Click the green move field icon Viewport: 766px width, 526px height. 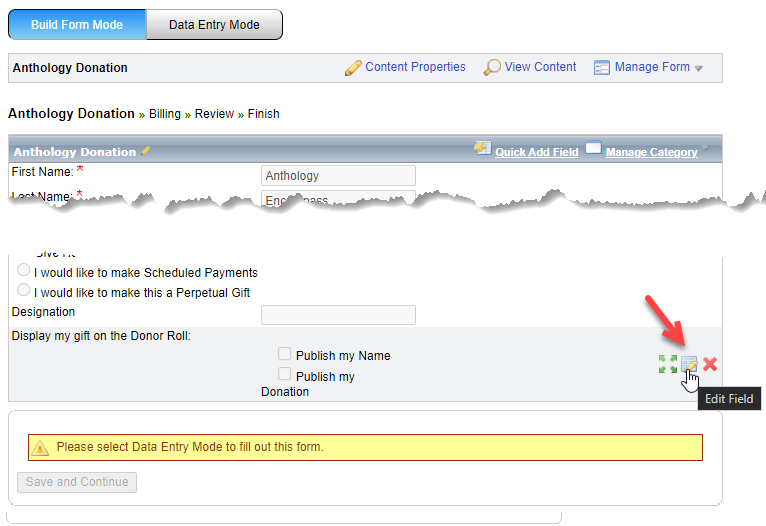pyautogui.click(x=667, y=364)
